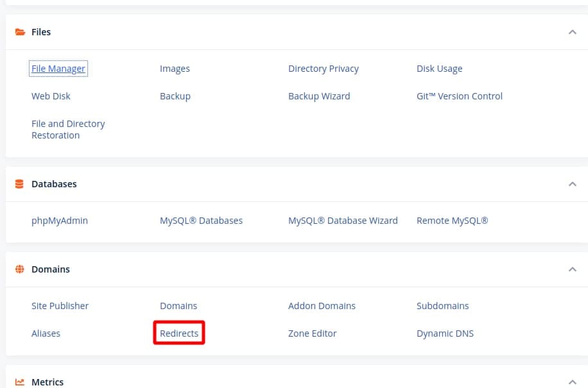
Task: Open Disk Usage
Action: pos(440,69)
